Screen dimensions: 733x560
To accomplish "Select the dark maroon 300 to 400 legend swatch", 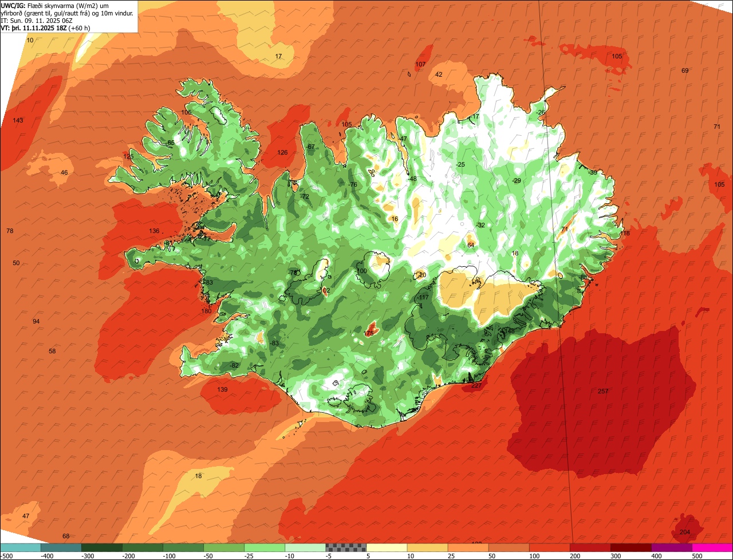I will tap(630, 547).
